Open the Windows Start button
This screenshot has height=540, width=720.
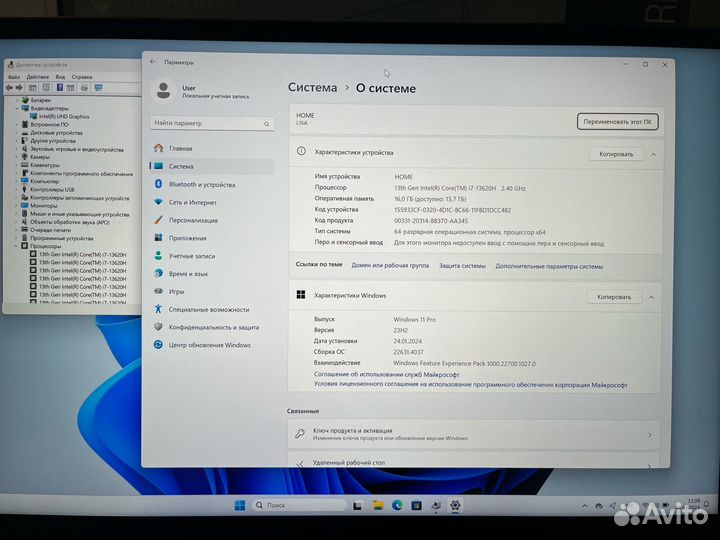click(240, 505)
